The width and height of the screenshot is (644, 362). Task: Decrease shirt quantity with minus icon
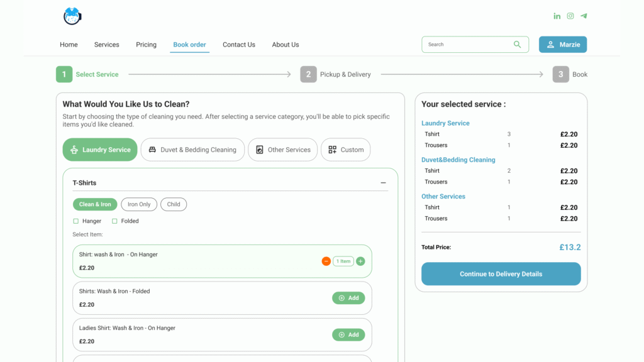coord(326,261)
